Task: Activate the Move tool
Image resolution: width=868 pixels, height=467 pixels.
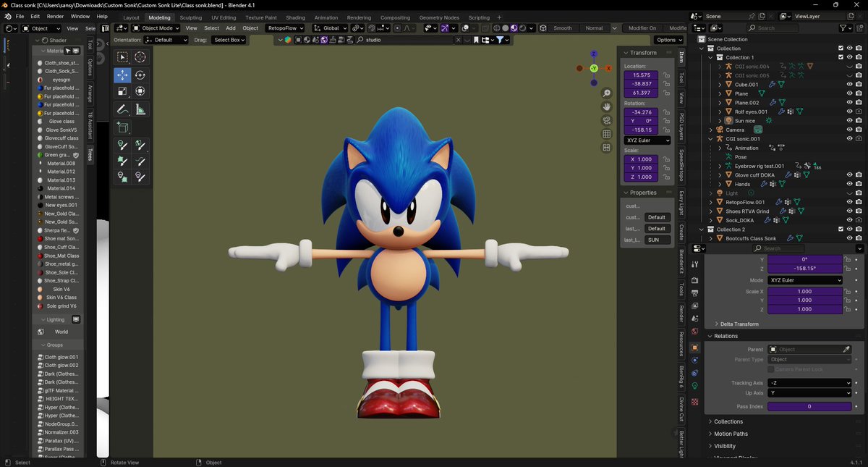Action: coord(122,75)
